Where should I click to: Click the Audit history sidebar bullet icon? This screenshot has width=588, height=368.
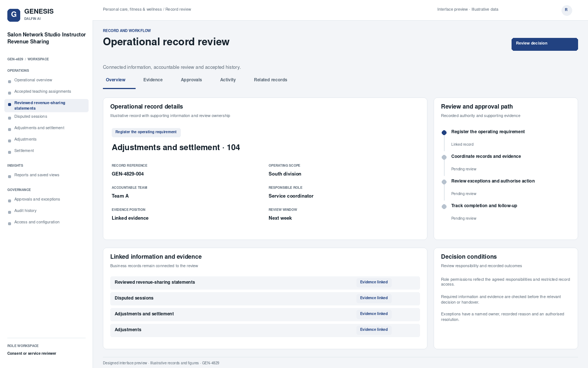tap(10, 212)
